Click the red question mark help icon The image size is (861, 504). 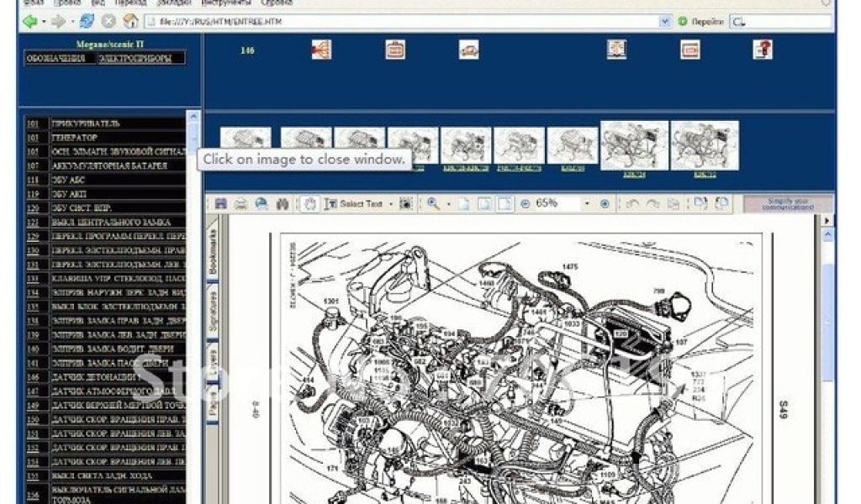(x=763, y=50)
